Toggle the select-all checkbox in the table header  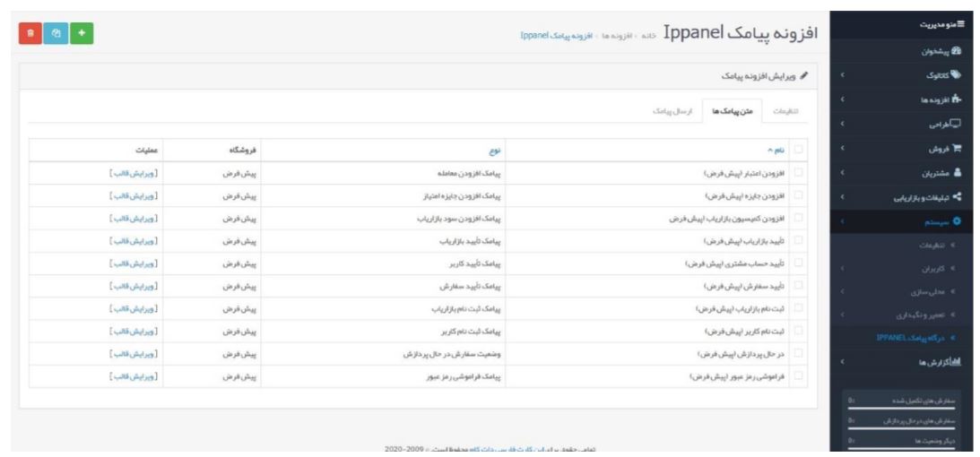798,150
